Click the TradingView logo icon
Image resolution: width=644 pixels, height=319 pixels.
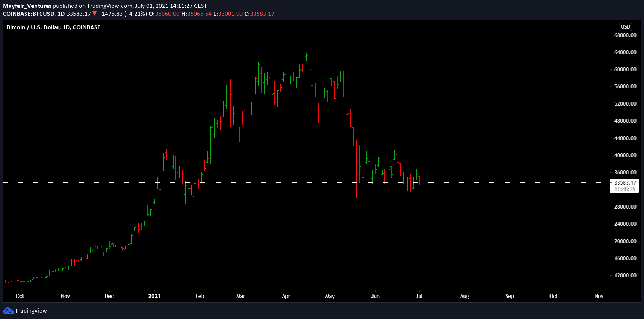coord(8,311)
